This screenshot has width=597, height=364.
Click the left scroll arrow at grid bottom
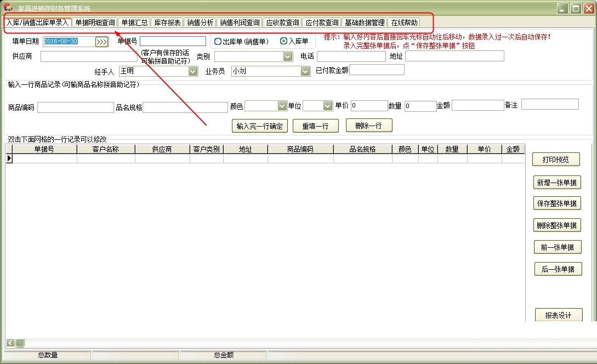click(10, 343)
